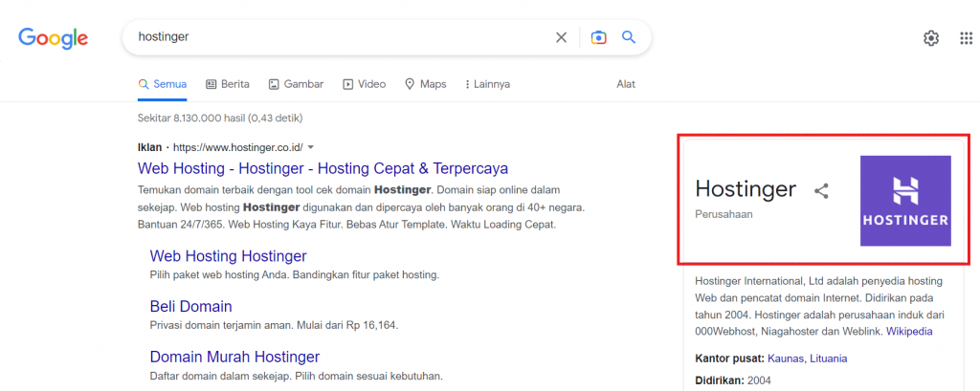The height and width of the screenshot is (391, 980).
Task: Open the Domain Murah Hostinger link
Action: 234,357
